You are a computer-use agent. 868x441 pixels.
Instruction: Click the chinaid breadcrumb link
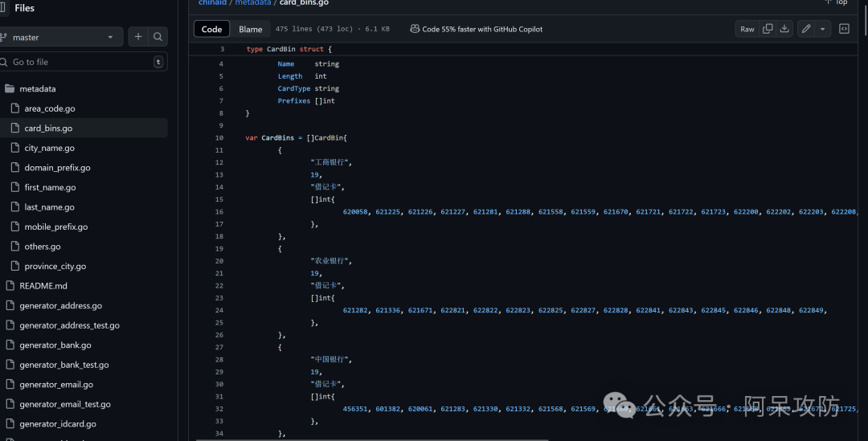(x=212, y=2)
